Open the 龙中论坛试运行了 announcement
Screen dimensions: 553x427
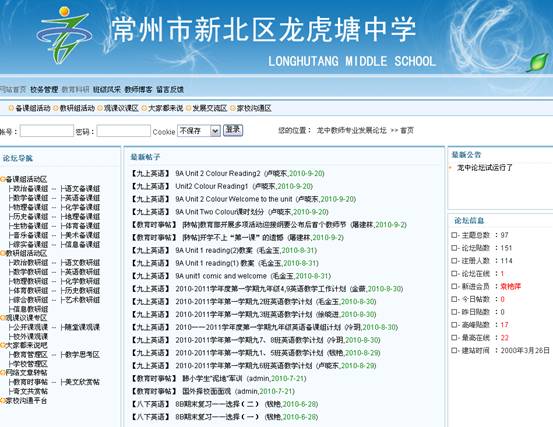(485, 168)
